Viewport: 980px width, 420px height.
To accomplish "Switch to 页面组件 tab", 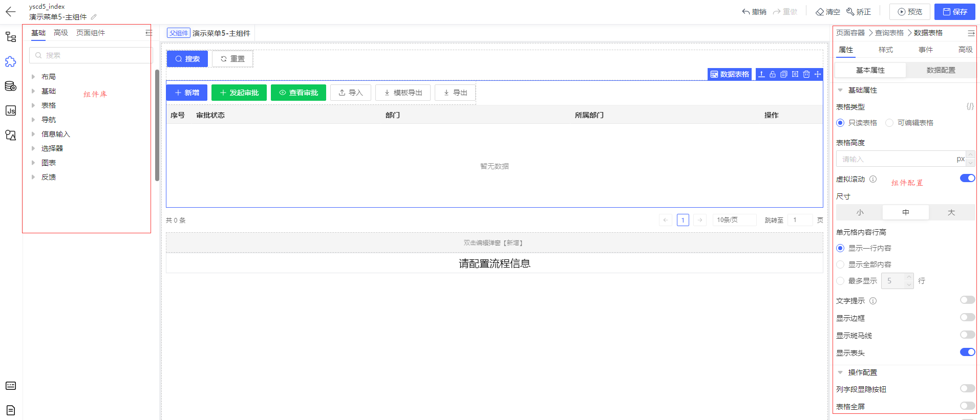I will click(x=91, y=33).
